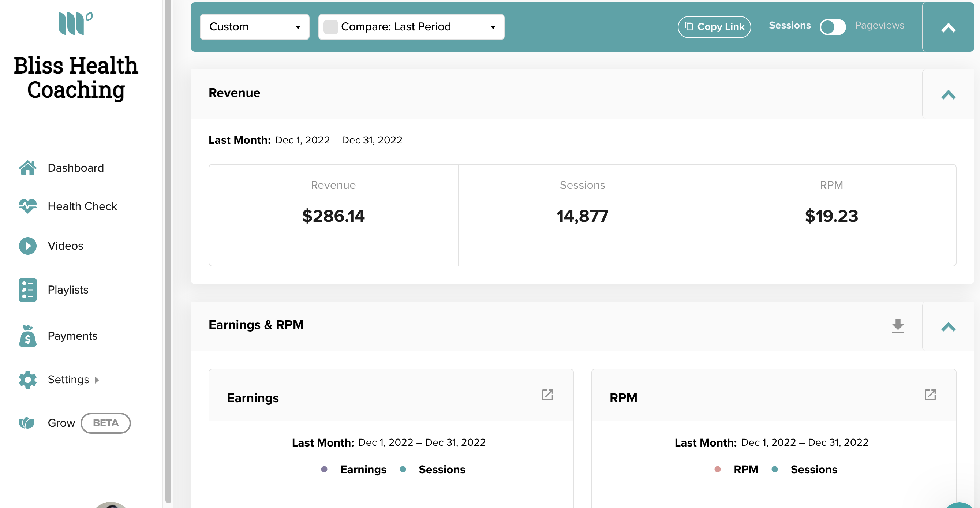This screenshot has height=508, width=980.
Task: Click the Mediavine logo icon
Action: (x=75, y=23)
